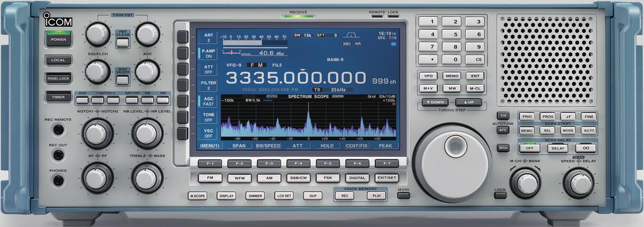Viewport: 644px width, 227px height.
Task: Click the NOTCH1/NOTCH2 dual knob
Action: click(x=98, y=134)
